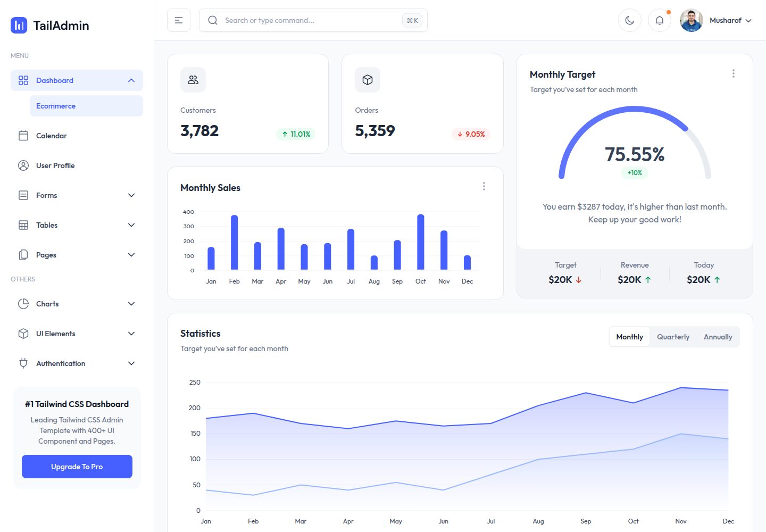Switch to the Annually statistics tab
The height and width of the screenshot is (532, 766).
tap(718, 337)
